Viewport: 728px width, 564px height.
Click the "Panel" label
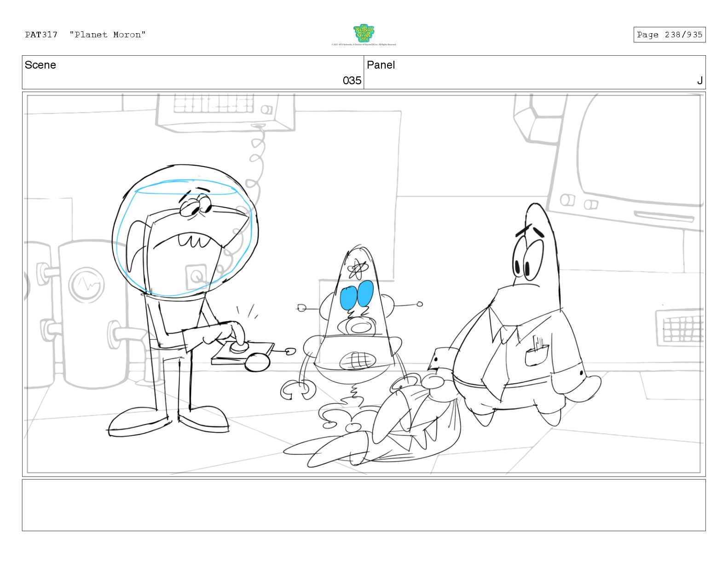coord(381,65)
